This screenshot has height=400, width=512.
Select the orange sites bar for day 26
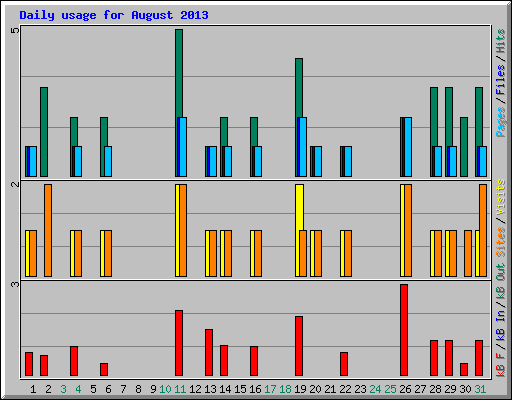click(x=408, y=230)
